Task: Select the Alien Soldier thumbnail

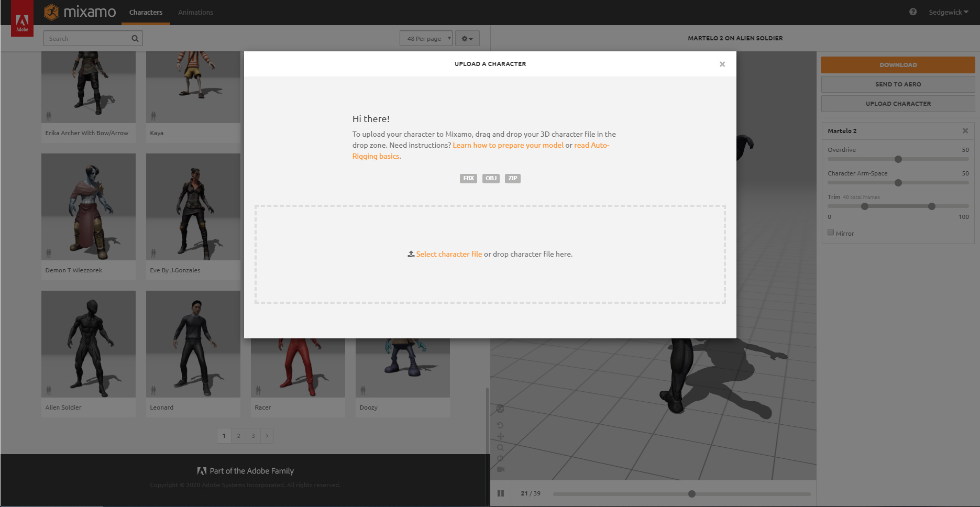Action: point(89,344)
